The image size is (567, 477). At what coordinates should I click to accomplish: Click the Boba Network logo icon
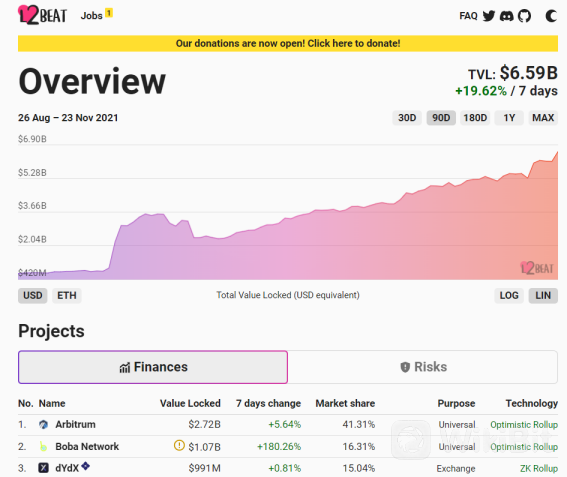tap(43, 447)
